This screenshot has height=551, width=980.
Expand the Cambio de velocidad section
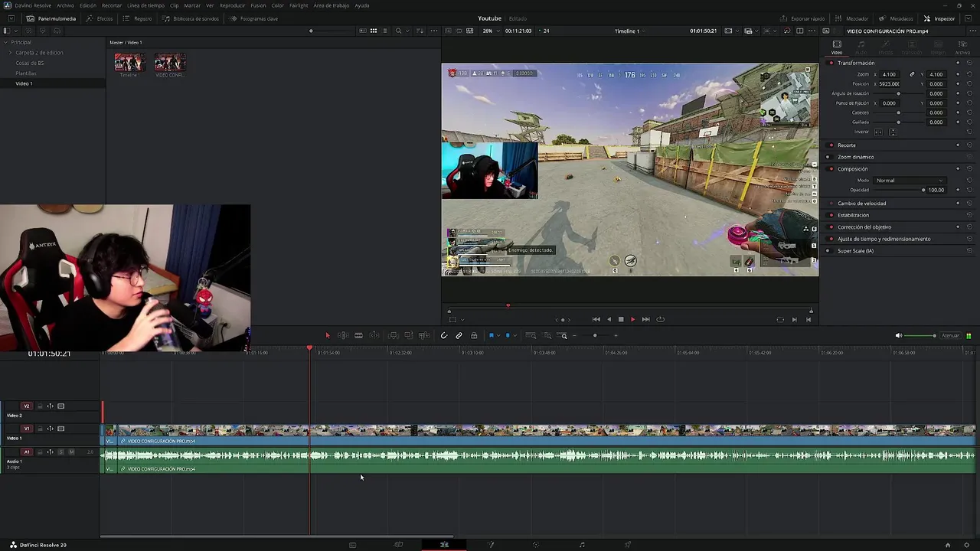point(861,204)
